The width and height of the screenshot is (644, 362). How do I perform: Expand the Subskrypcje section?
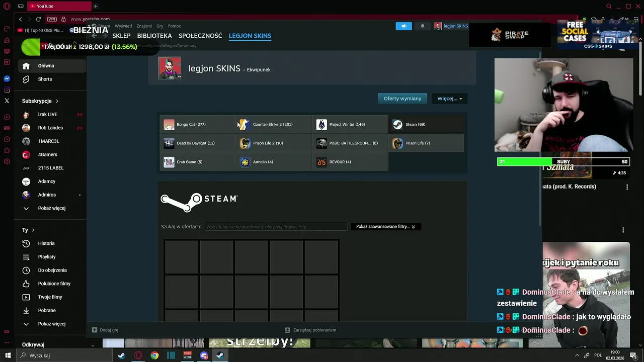[x=40, y=101]
